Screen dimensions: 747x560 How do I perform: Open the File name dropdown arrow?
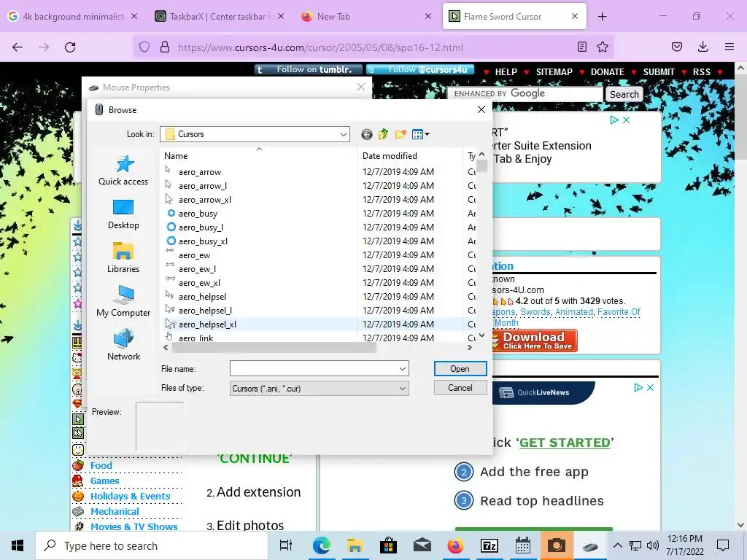(x=403, y=368)
